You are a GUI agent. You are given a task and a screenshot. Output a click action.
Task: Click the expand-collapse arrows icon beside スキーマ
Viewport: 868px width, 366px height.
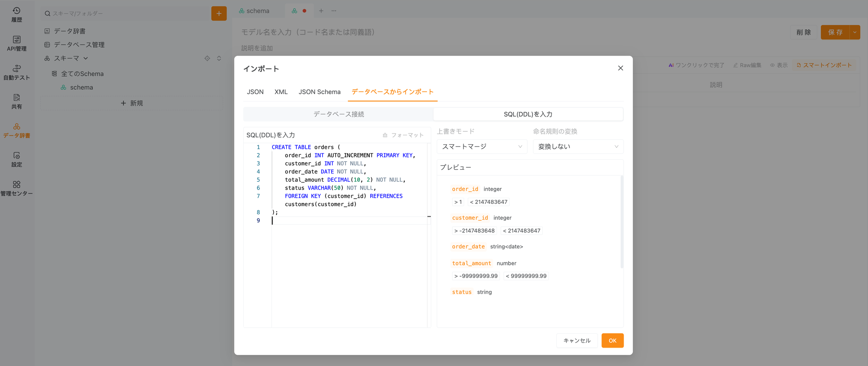pyautogui.click(x=219, y=58)
